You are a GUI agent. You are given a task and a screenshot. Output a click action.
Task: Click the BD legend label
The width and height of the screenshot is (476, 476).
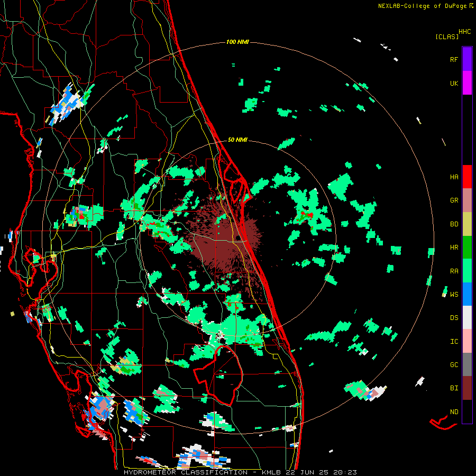coord(454,224)
